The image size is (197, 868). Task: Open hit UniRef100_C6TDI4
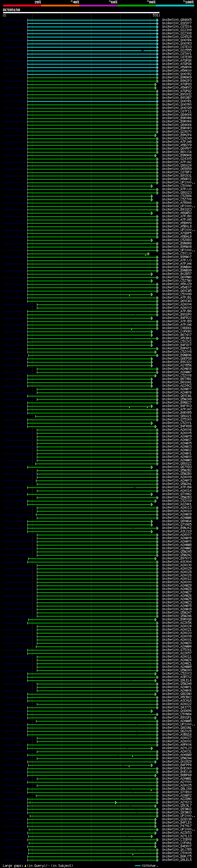(177, 26)
